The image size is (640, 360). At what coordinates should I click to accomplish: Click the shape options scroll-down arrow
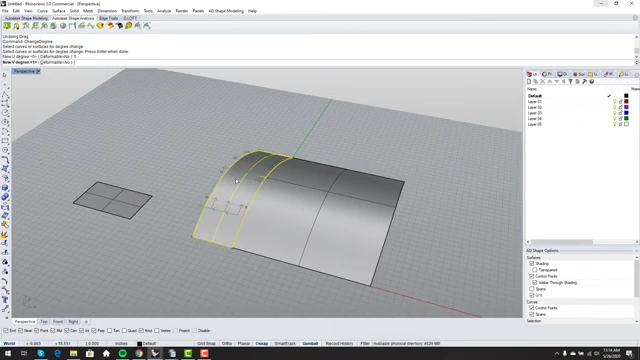point(636,321)
